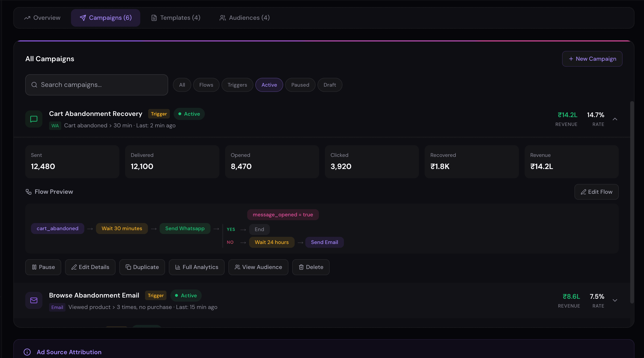The width and height of the screenshot is (644, 358).
Task: Collapse Cart Abandonment Recovery campaign row
Action: (x=615, y=119)
